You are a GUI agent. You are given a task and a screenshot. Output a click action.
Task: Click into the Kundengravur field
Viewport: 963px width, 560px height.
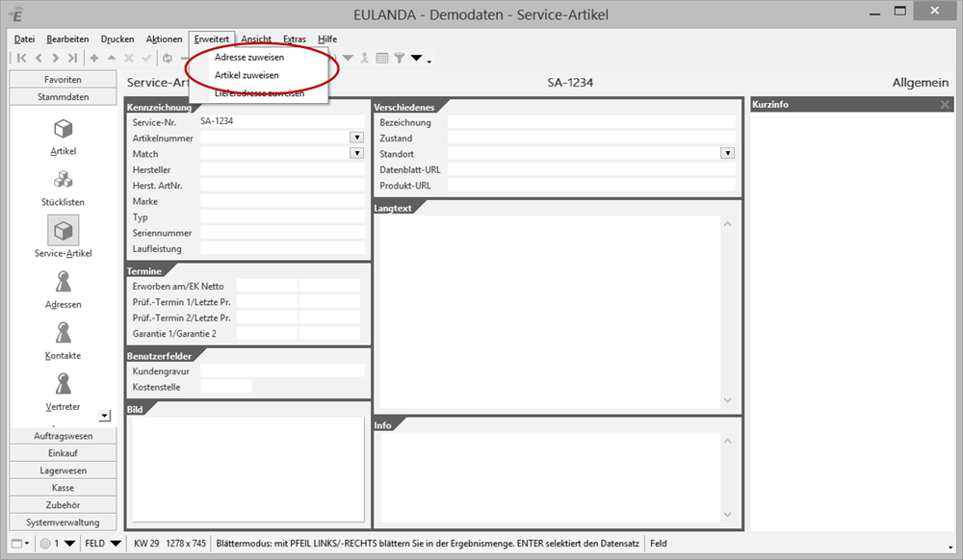point(282,370)
